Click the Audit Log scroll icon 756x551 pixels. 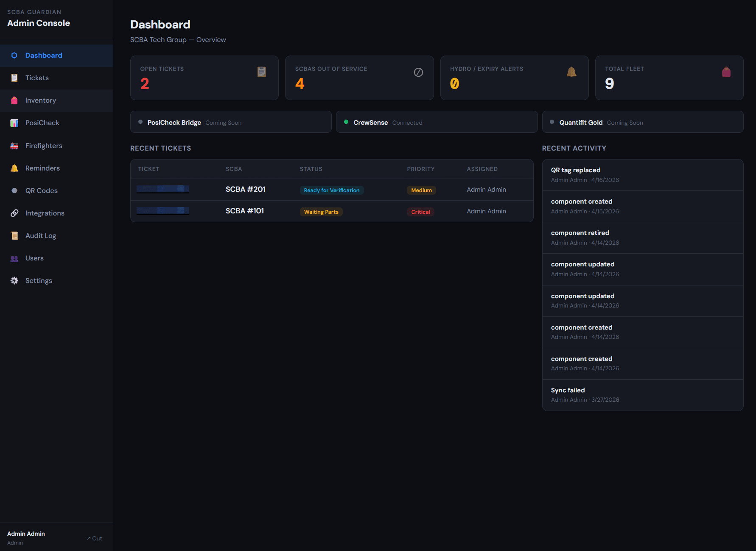click(x=14, y=236)
